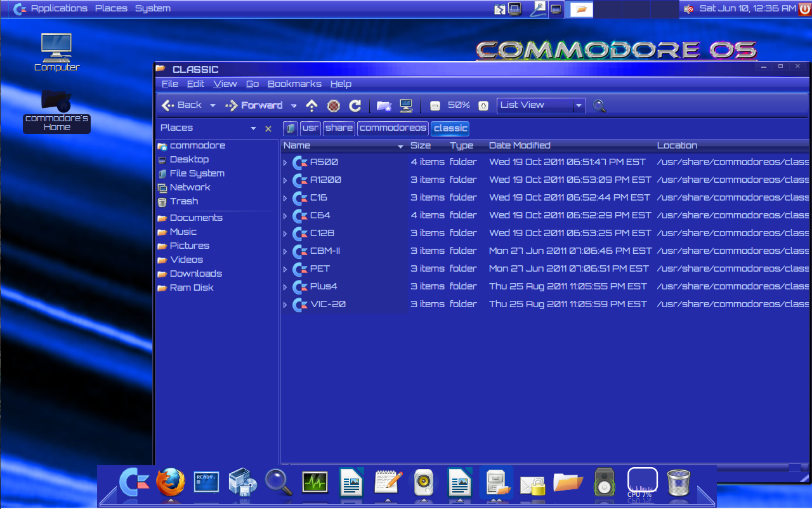Open the List View mode dropdown
The image size is (812, 509).
541,105
